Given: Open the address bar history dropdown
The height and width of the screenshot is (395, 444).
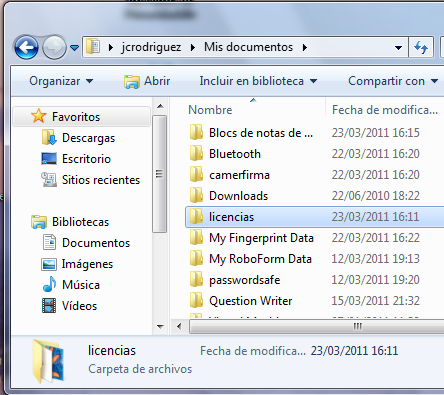Looking at the screenshot, I should tap(398, 48).
